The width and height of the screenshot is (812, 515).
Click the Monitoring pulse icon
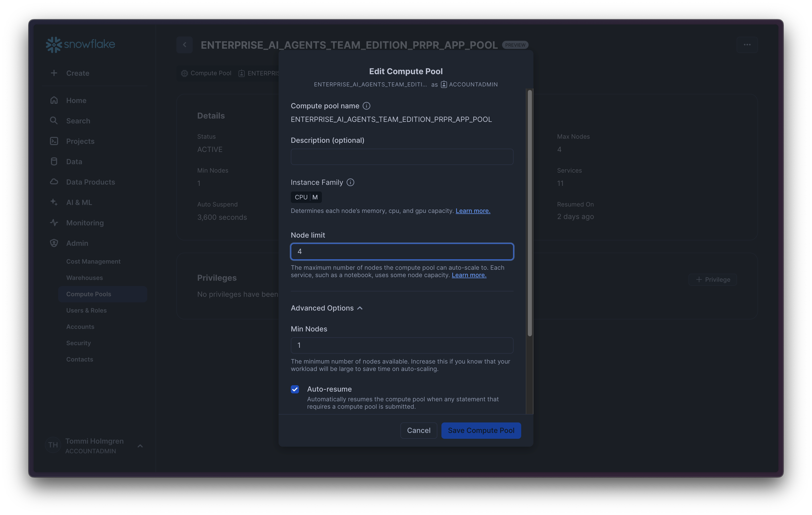54,223
